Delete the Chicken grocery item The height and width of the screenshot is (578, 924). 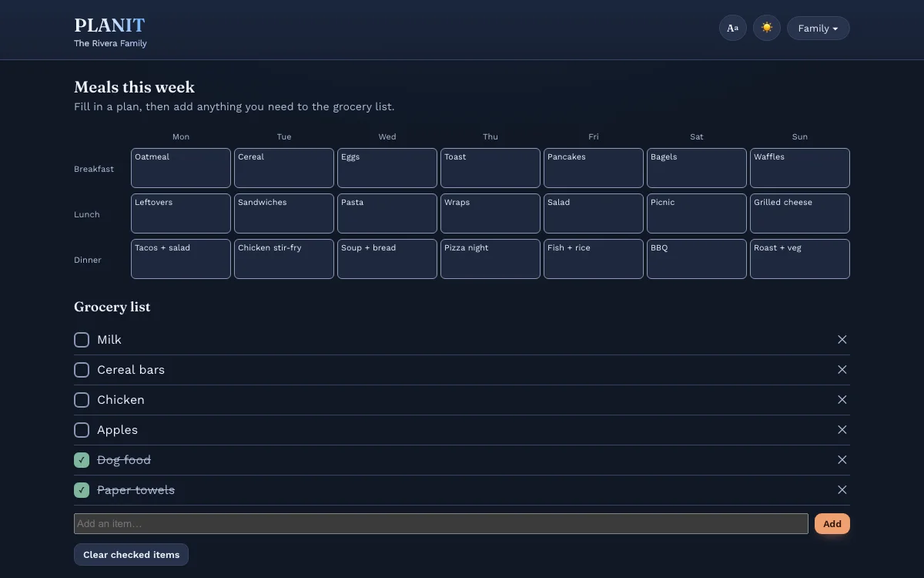(x=842, y=400)
